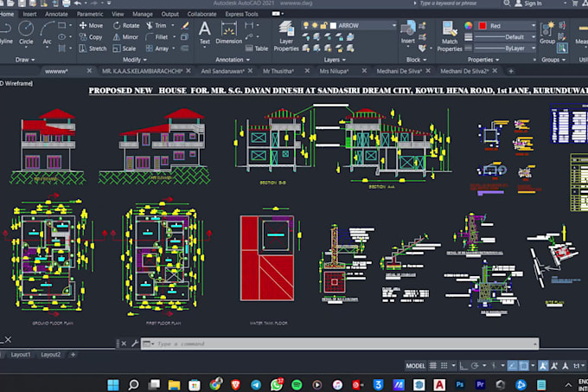Open the ByLayer linetype dropdown
588x392 pixels.
point(534,48)
